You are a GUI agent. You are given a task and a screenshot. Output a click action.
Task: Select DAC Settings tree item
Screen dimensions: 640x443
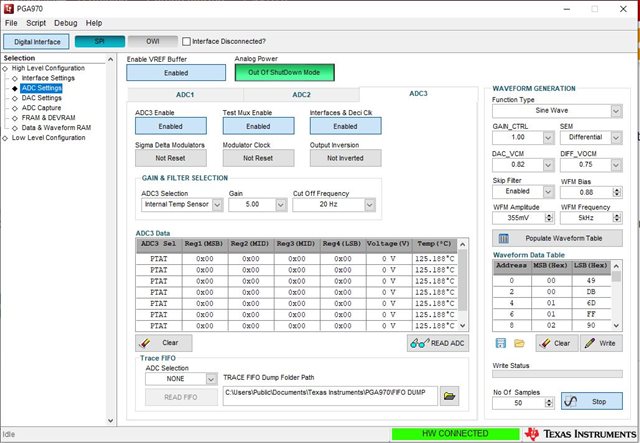click(x=42, y=98)
